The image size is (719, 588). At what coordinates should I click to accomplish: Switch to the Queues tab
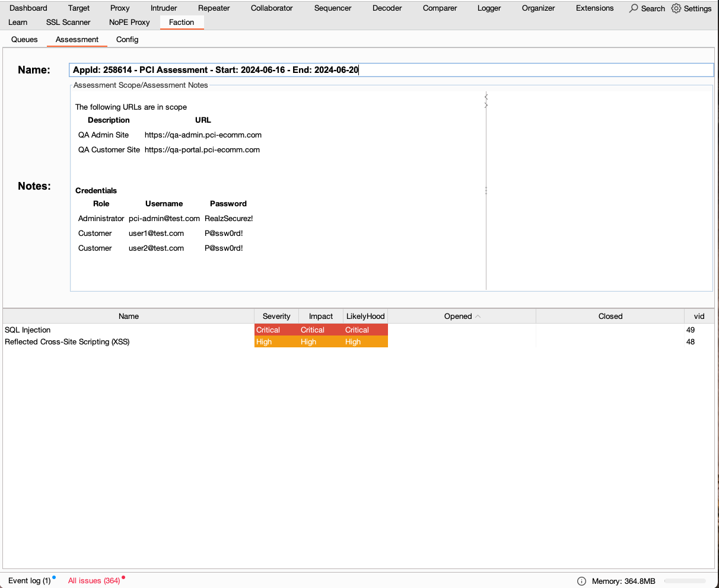click(x=24, y=39)
